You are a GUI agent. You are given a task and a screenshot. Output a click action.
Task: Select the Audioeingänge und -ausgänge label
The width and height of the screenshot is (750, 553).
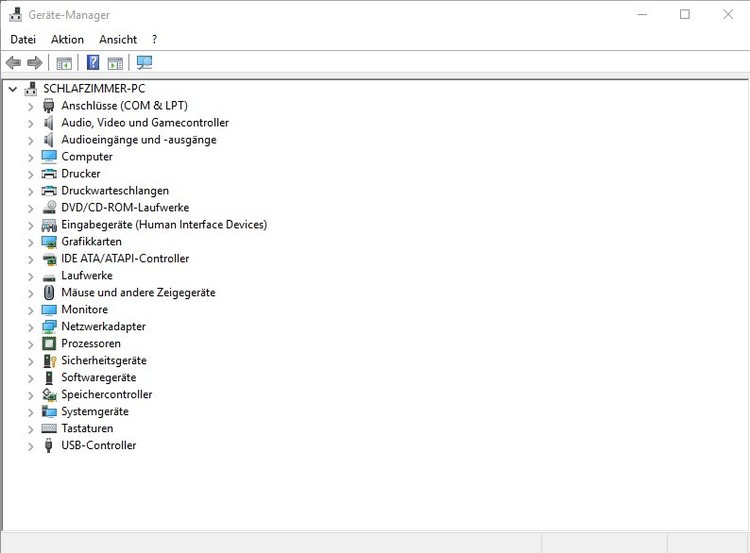pyautogui.click(x=139, y=140)
